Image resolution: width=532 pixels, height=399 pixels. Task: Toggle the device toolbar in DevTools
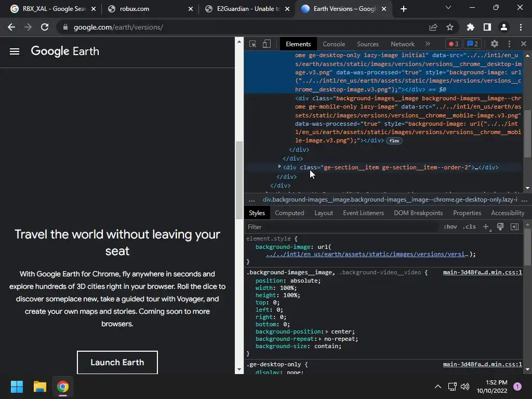(267, 44)
